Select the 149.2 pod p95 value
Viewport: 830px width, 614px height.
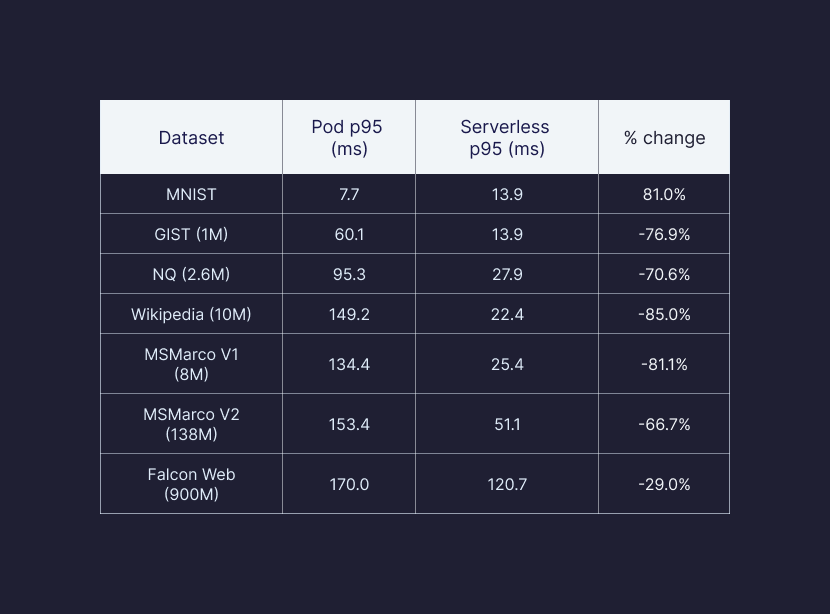tap(349, 314)
